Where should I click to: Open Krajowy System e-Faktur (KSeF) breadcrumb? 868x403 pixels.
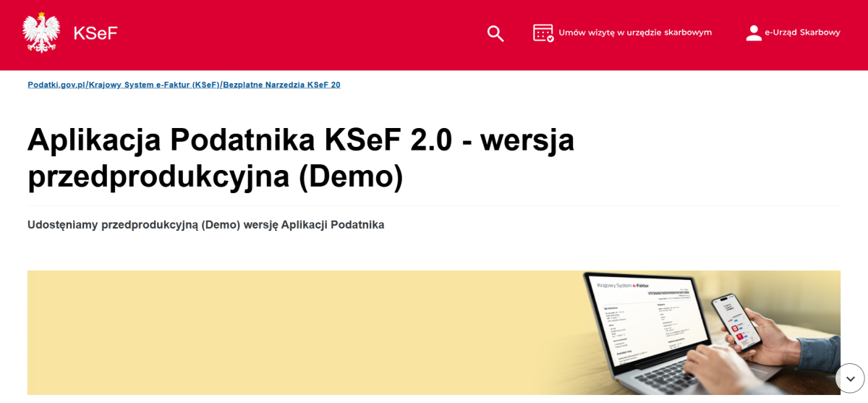(x=154, y=85)
